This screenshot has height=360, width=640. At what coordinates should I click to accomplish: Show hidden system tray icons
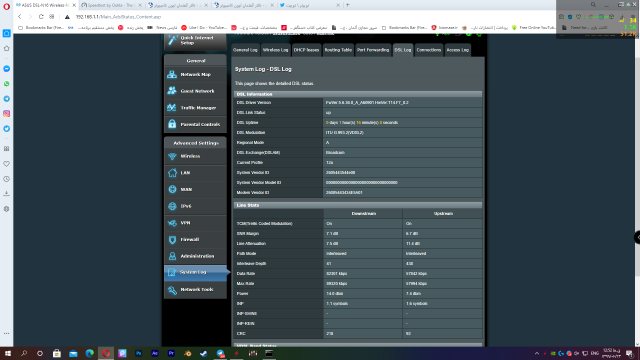[x=537, y=353]
